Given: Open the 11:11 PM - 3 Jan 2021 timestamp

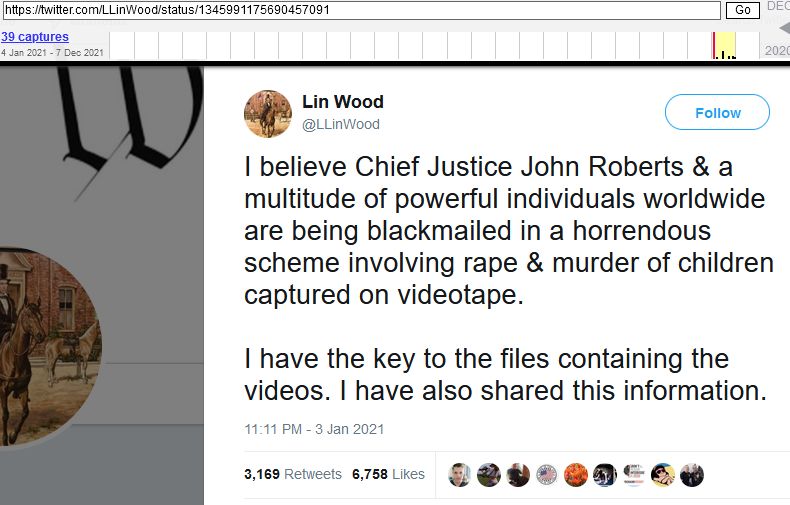Looking at the screenshot, I should click(314, 429).
